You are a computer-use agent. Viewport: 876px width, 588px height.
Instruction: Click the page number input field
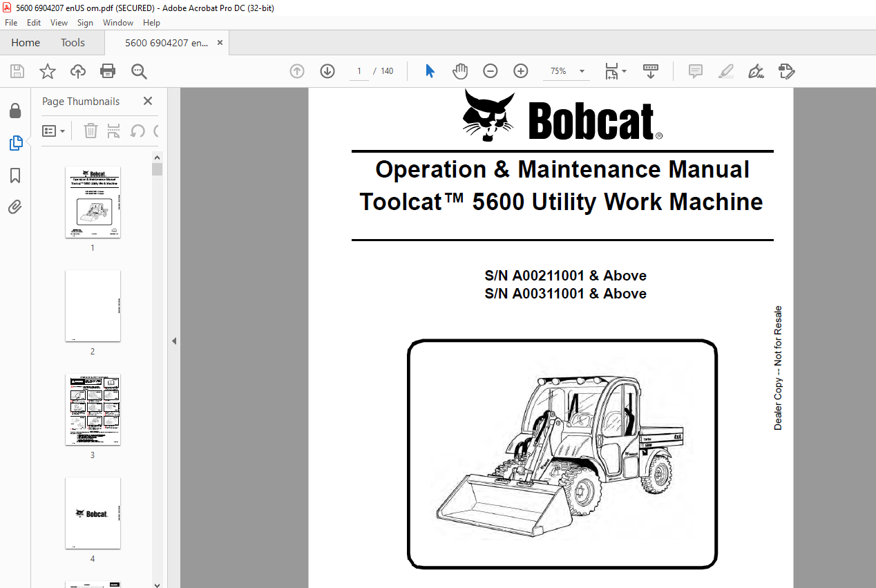pyautogui.click(x=359, y=71)
